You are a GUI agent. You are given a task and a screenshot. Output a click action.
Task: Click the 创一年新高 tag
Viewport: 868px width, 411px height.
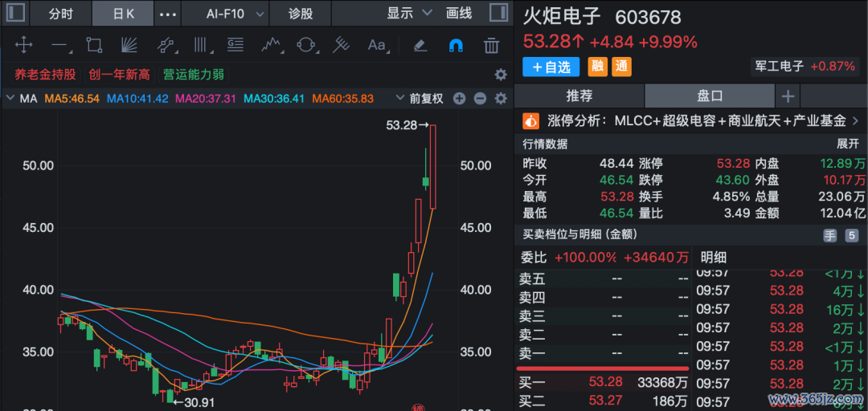coord(119,75)
